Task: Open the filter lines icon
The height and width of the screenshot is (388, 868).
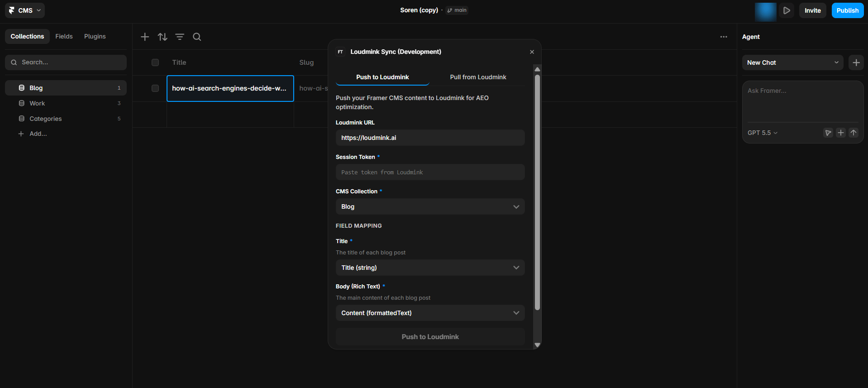Action: [180, 37]
